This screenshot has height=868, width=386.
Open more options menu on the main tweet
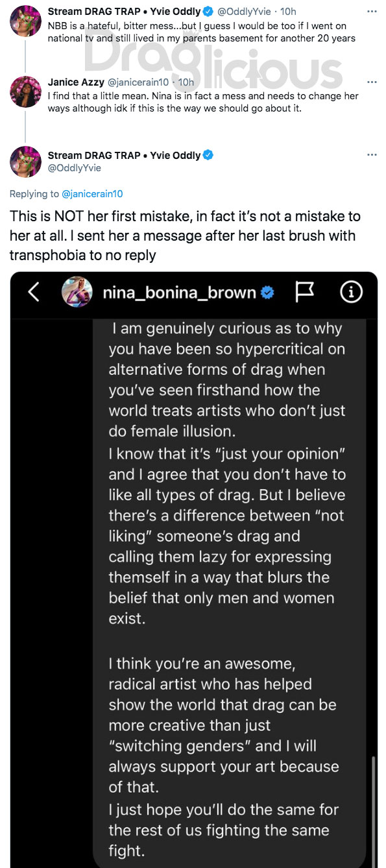pos(371,155)
